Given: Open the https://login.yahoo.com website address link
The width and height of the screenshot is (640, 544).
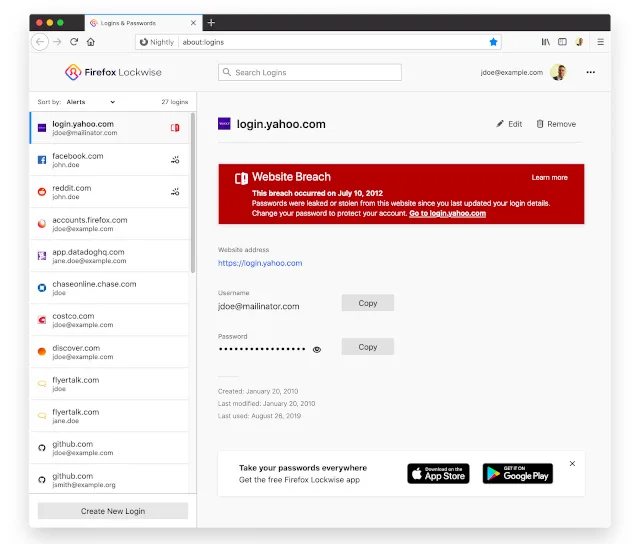Looking at the screenshot, I should point(260,263).
